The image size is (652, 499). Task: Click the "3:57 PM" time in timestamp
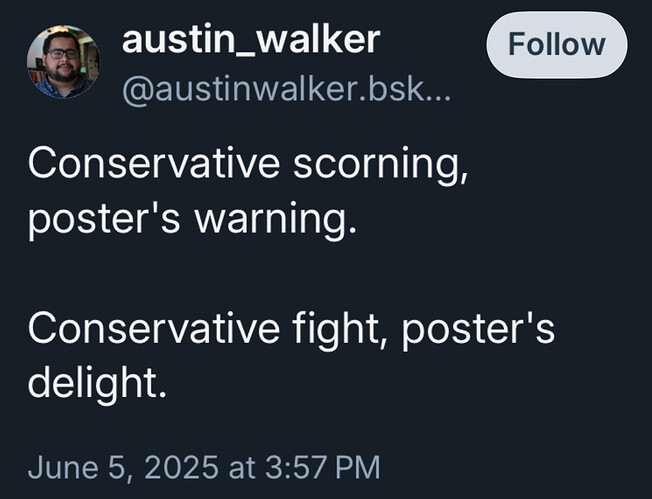[x=322, y=467]
